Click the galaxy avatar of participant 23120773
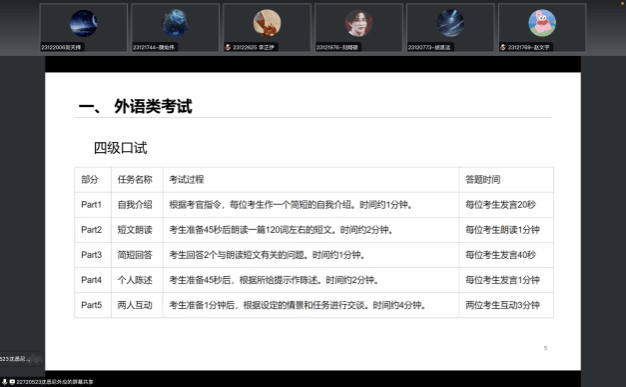Viewport: 626px width, 387px height. [450, 23]
